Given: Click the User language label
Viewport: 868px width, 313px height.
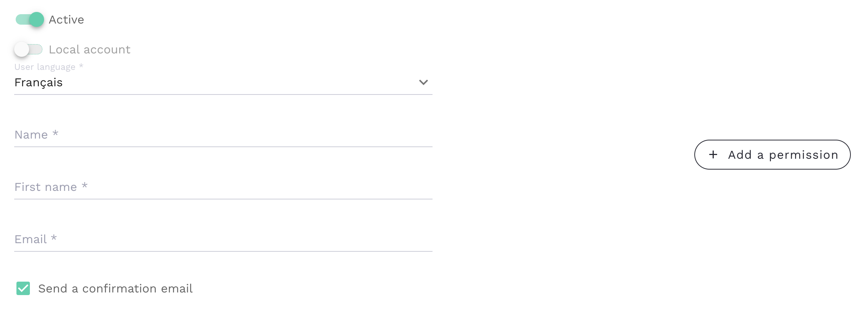Looking at the screenshot, I should pyautogui.click(x=45, y=67).
